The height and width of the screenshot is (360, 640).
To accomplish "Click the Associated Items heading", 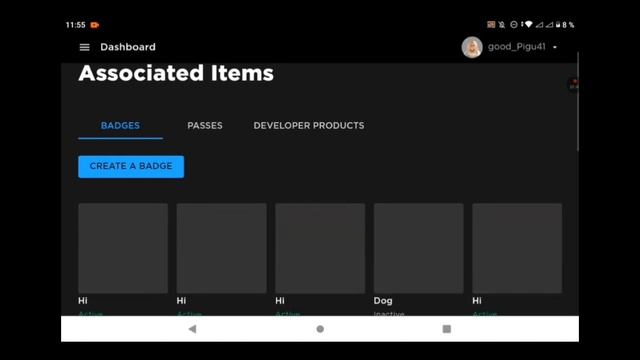I will click(x=176, y=73).
